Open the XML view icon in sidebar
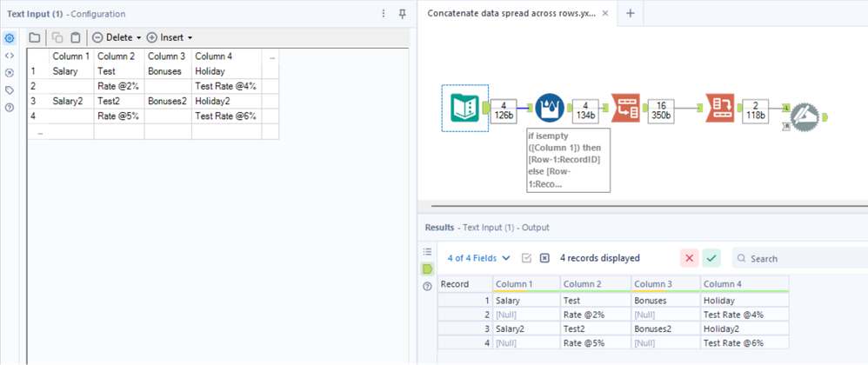 tap(9, 56)
